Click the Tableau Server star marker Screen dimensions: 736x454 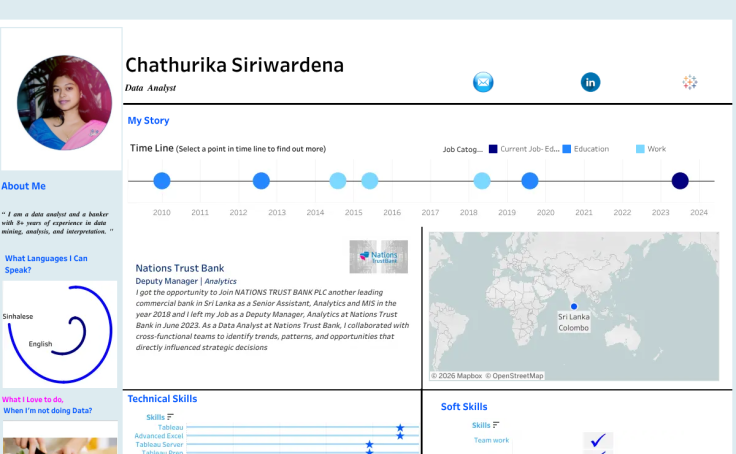point(369,444)
